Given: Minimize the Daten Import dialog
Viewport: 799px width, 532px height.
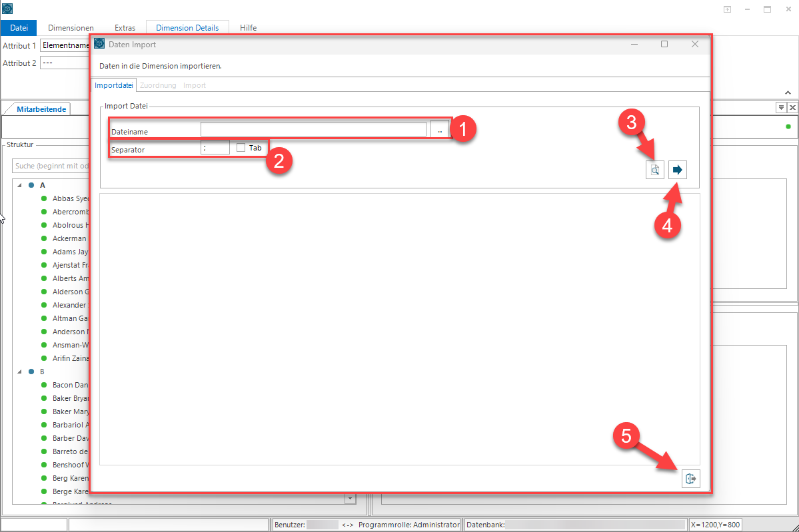Looking at the screenshot, I should click(x=634, y=45).
